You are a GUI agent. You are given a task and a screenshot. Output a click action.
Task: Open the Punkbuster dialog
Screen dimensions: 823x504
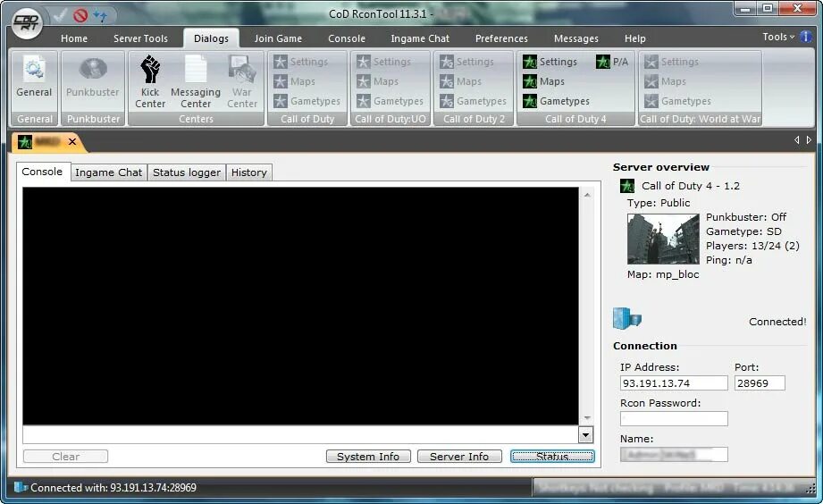click(93, 77)
